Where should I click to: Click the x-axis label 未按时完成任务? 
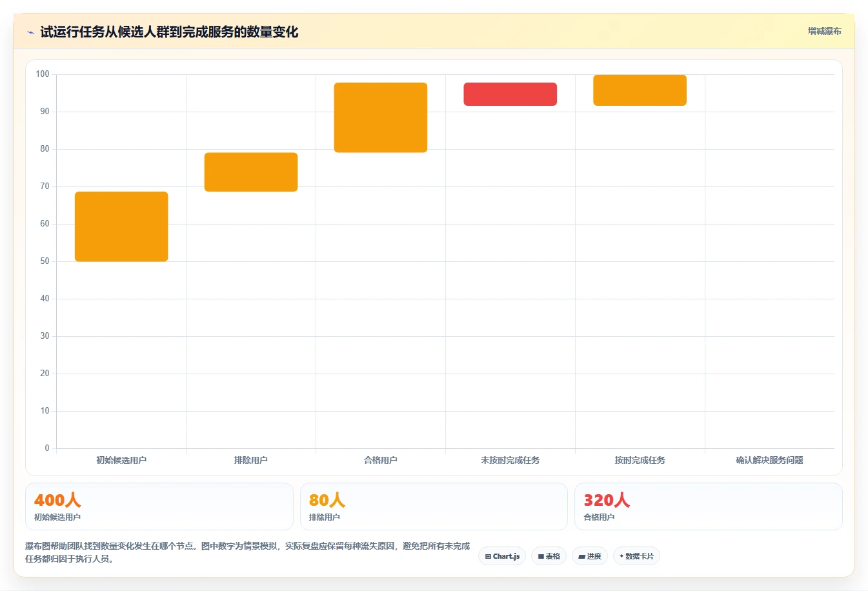[x=510, y=460]
